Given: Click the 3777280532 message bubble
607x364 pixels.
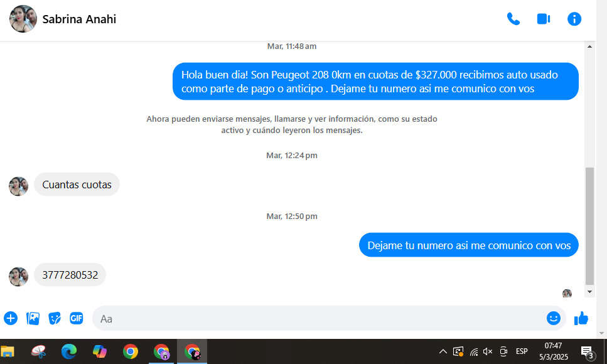Looking at the screenshot, I should (70, 275).
